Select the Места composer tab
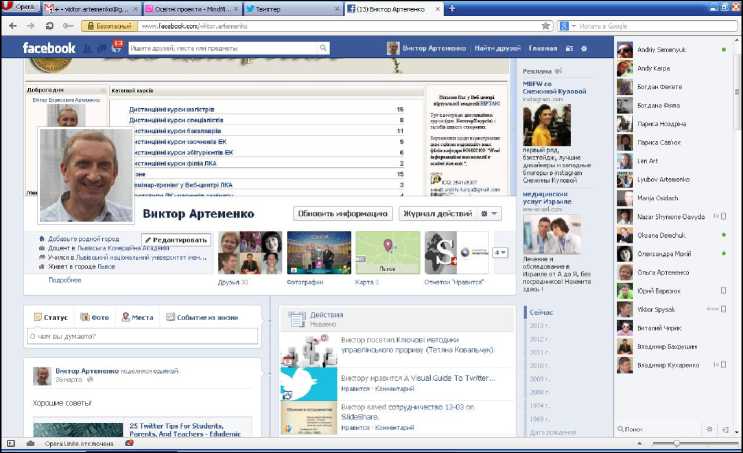Image resolution: width=743 pixels, height=453 pixels. pos(137,317)
